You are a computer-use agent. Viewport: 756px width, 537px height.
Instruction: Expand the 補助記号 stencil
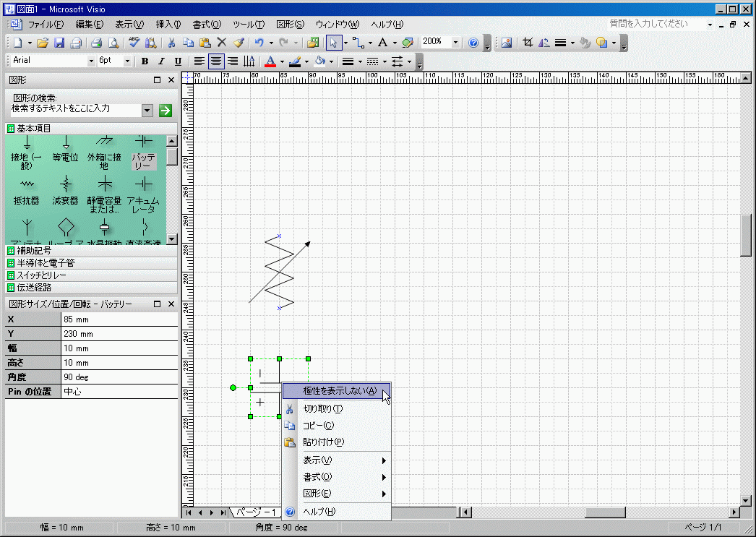[37, 250]
